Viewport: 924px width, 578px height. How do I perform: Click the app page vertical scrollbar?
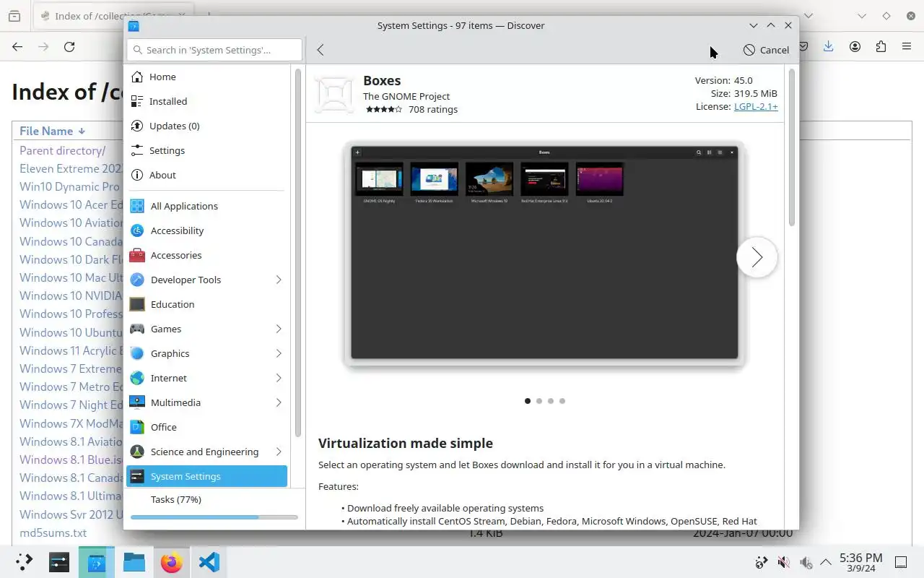(792, 148)
